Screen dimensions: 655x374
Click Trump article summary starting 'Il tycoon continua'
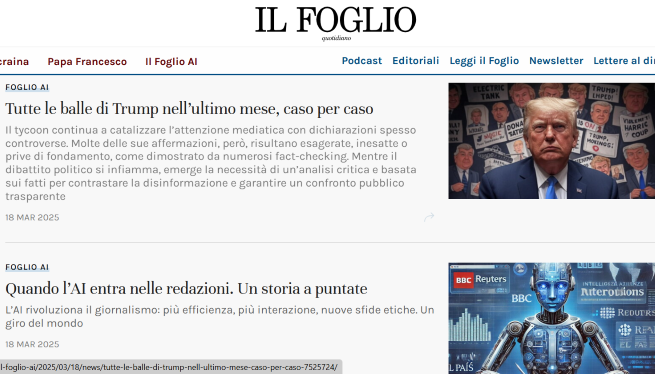211,163
